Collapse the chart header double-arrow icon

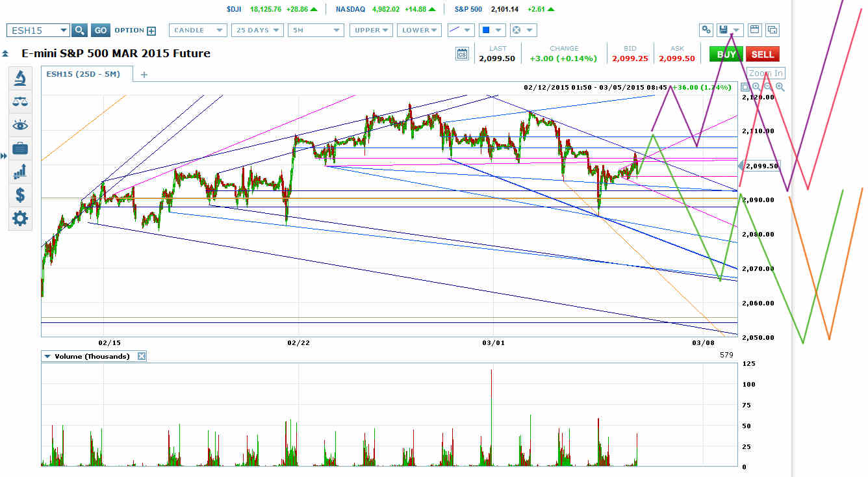[5, 54]
